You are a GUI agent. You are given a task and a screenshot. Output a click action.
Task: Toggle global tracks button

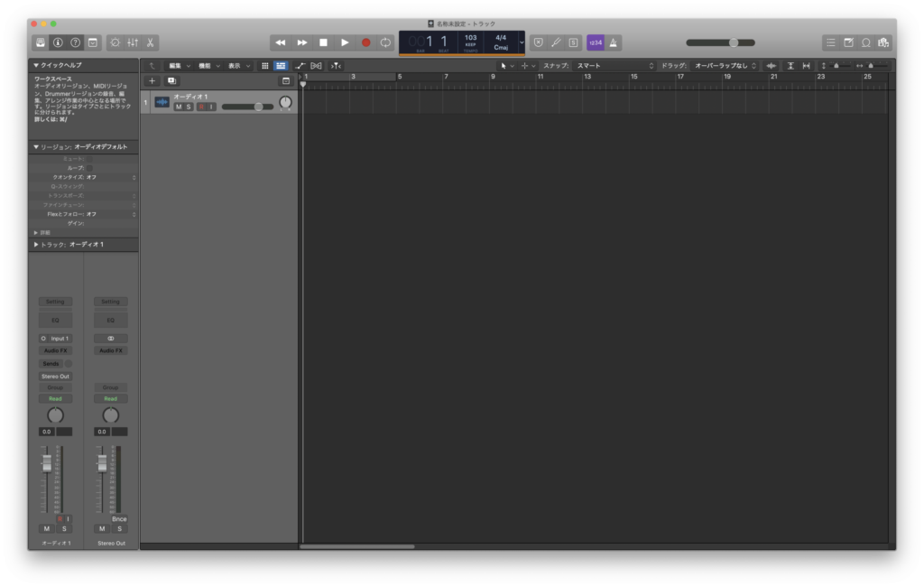pos(286,80)
